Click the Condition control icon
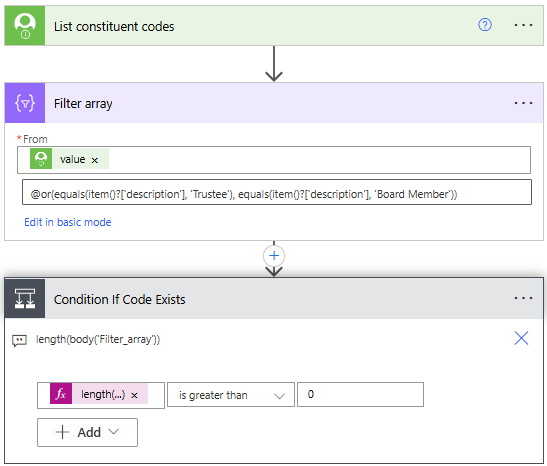 pyautogui.click(x=25, y=298)
